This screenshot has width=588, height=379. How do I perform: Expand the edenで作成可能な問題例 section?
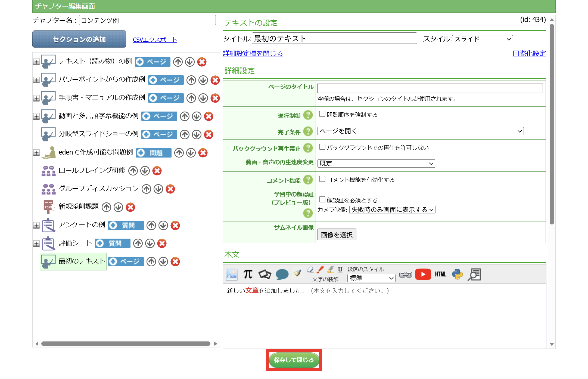point(36,153)
